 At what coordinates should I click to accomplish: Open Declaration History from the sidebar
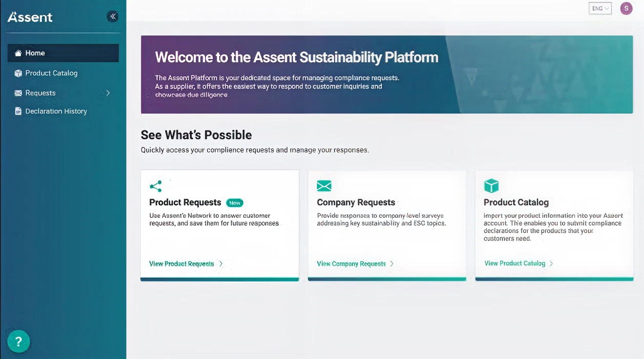(56, 111)
